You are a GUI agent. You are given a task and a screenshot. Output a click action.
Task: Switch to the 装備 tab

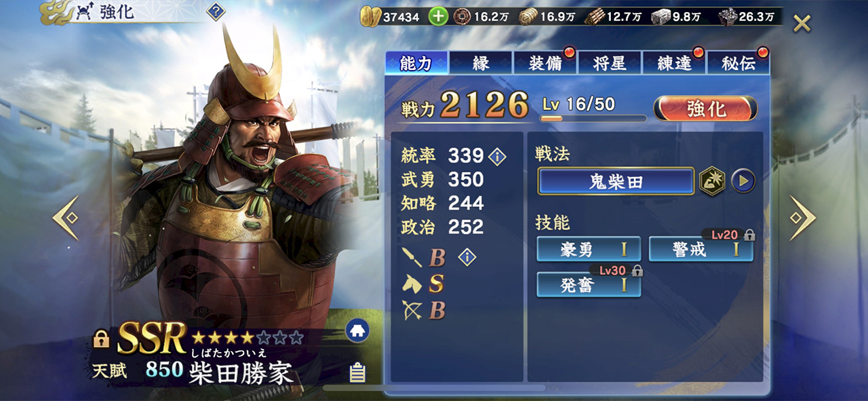tap(545, 63)
